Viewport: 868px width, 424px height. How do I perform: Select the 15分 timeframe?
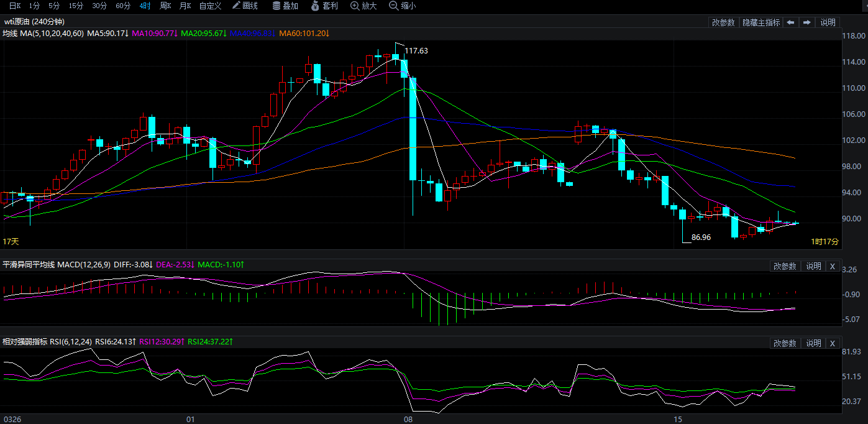point(76,6)
